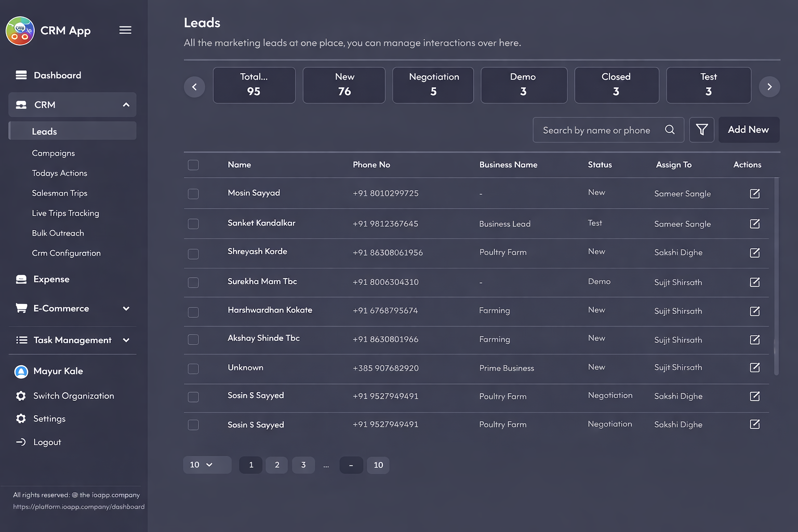Image resolution: width=798 pixels, height=532 pixels.
Task: Go to page 2 of leads
Action: click(277, 465)
